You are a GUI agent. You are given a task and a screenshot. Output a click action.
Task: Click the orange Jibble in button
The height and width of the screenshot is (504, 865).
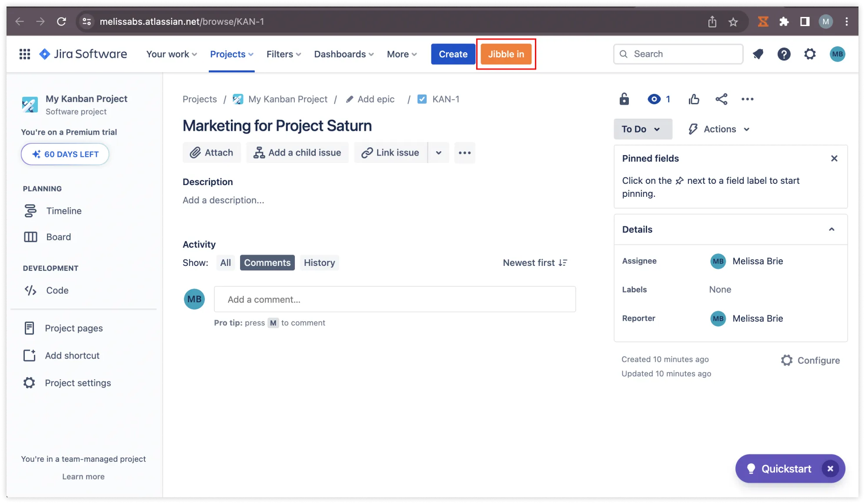click(506, 54)
